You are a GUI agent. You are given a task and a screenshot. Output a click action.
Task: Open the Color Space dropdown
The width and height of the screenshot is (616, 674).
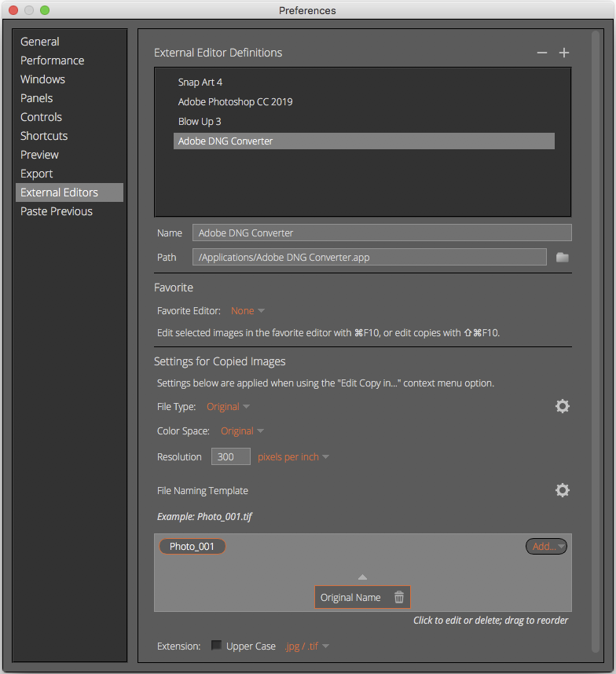[242, 430]
